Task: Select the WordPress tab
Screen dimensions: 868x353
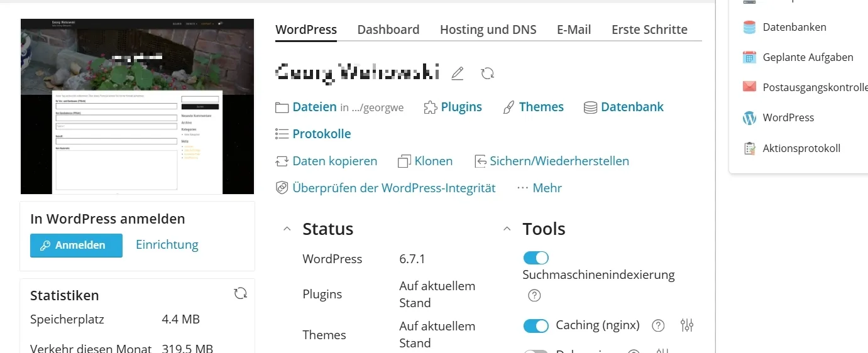Action: (306, 30)
